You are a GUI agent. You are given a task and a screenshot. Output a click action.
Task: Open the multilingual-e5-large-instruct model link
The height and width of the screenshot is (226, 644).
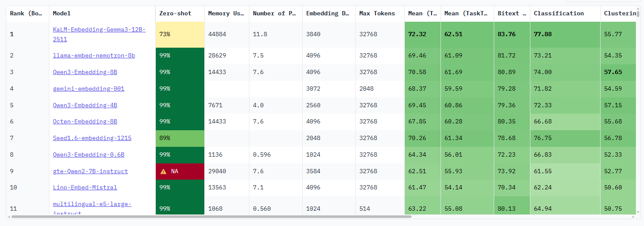point(92,208)
